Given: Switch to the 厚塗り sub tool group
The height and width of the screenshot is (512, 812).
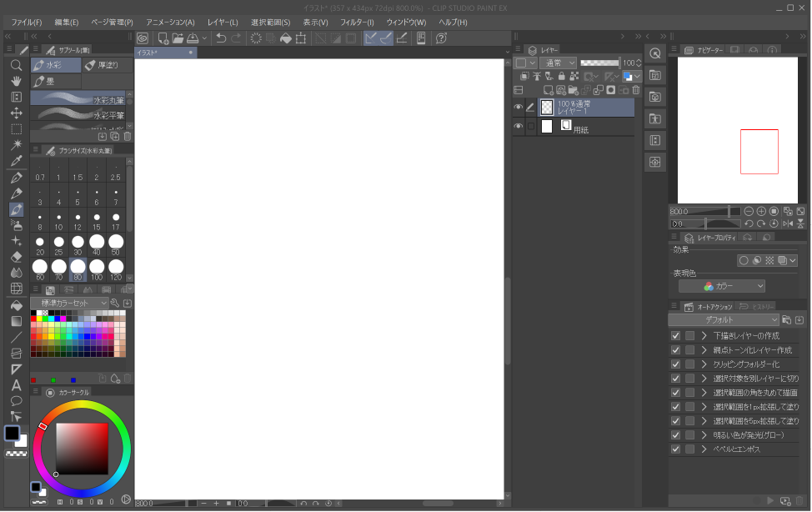Looking at the screenshot, I should tap(107, 64).
